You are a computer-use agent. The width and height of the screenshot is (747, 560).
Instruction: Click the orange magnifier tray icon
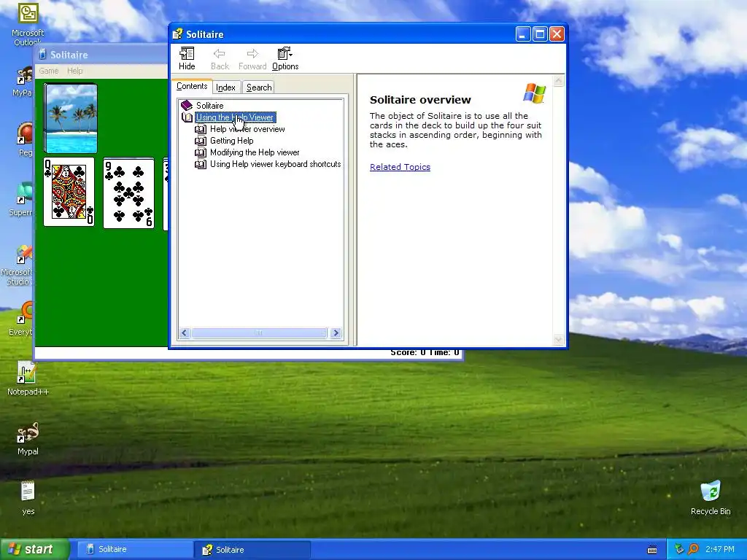tap(693, 550)
